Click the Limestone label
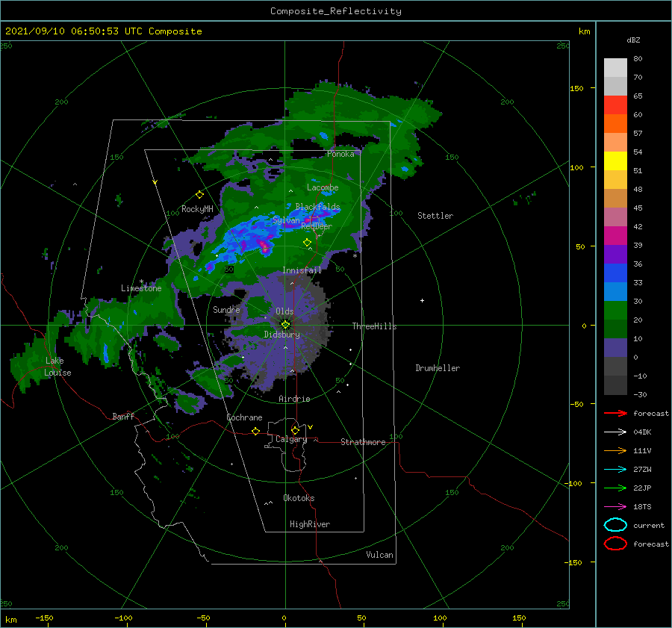This screenshot has height=628, width=672. (141, 288)
